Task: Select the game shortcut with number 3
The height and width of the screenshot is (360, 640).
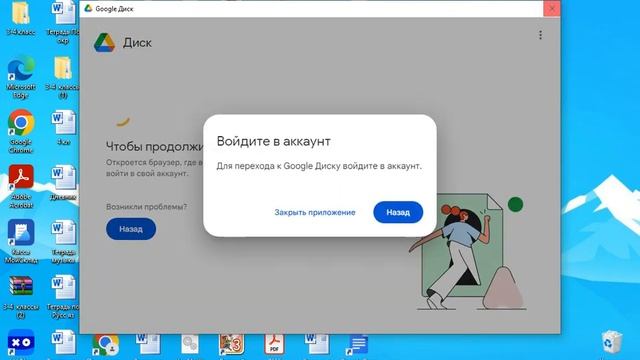Action: tap(231, 344)
